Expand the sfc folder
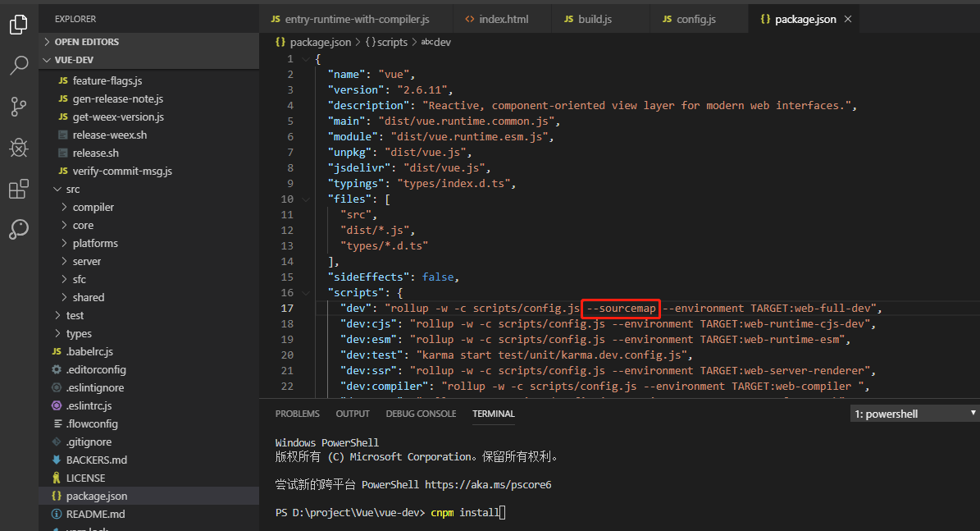This screenshot has width=980, height=531. click(64, 280)
